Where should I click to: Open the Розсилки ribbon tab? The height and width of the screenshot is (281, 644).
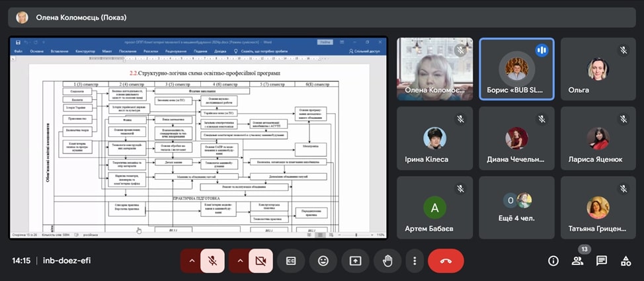tap(151, 52)
